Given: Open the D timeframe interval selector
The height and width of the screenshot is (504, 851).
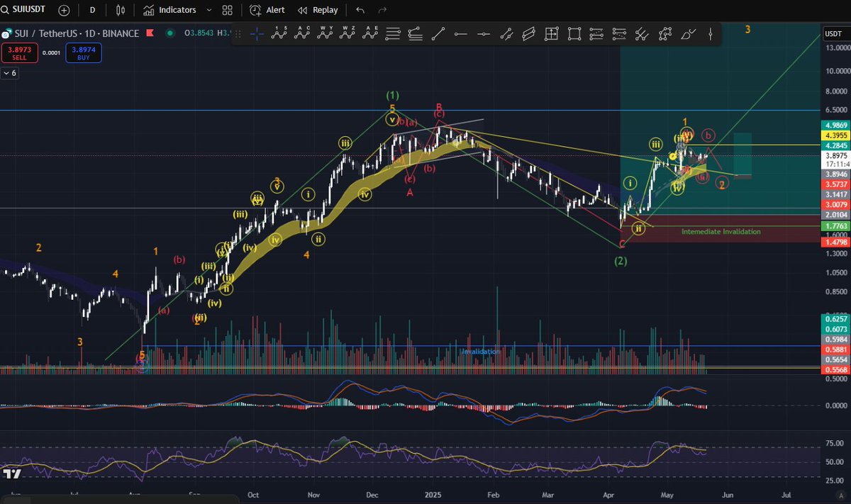Looking at the screenshot, I should tap(92, 10).
